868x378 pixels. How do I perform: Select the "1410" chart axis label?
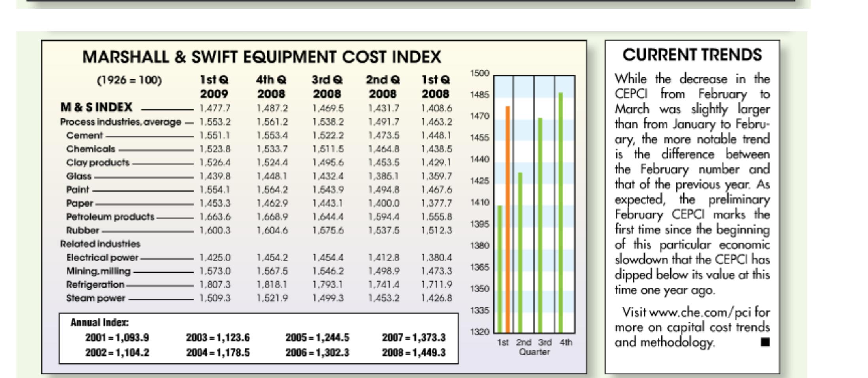point(480,203)
